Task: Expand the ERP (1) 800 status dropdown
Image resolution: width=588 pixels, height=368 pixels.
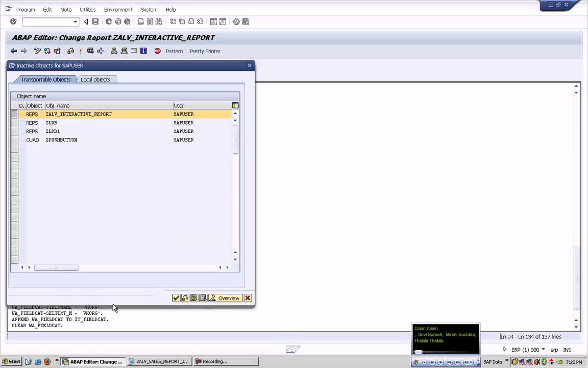Action: (x=544, y=349)
